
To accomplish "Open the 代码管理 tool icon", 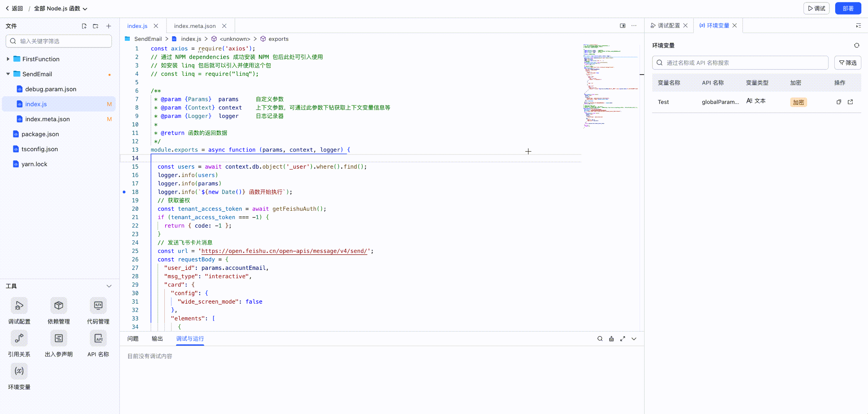I will coord(98,306).
